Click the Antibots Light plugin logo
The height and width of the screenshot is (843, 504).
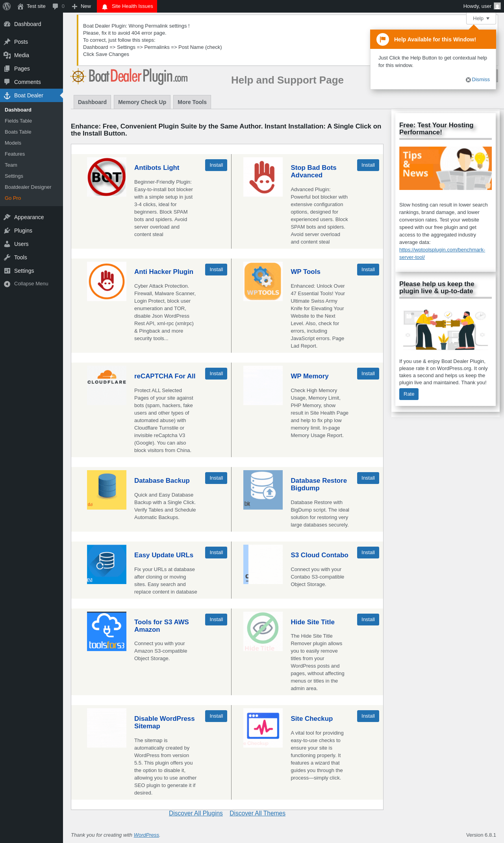pos(107,177)
